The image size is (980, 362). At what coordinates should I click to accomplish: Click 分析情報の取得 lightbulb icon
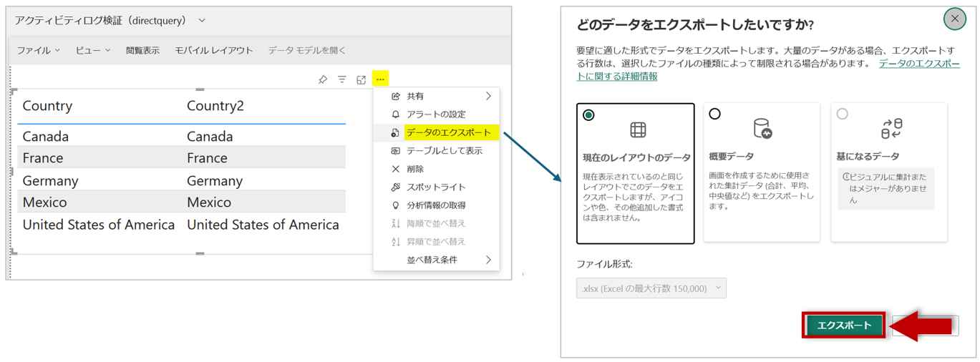tap(395, 205)
